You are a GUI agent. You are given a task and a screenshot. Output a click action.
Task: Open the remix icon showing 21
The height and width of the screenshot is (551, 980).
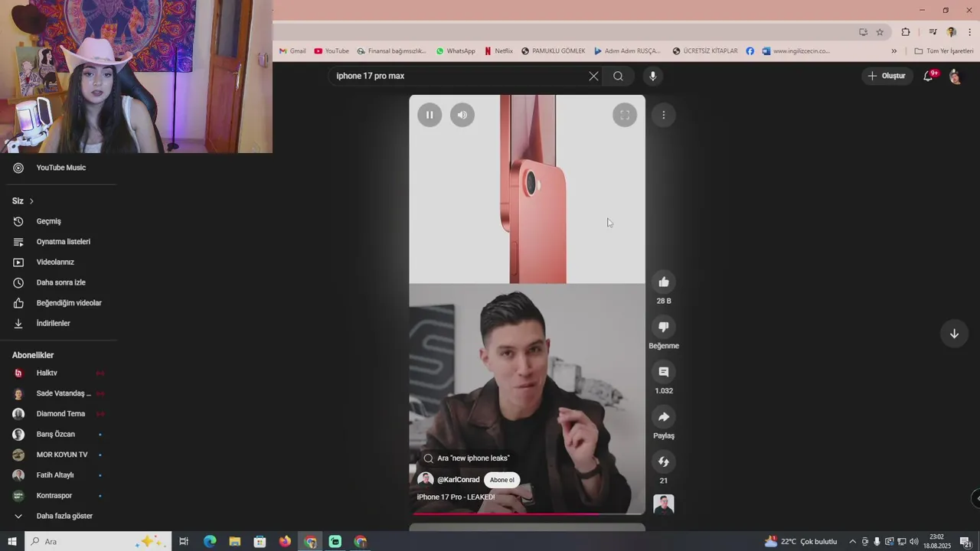[x=664, y=461]
